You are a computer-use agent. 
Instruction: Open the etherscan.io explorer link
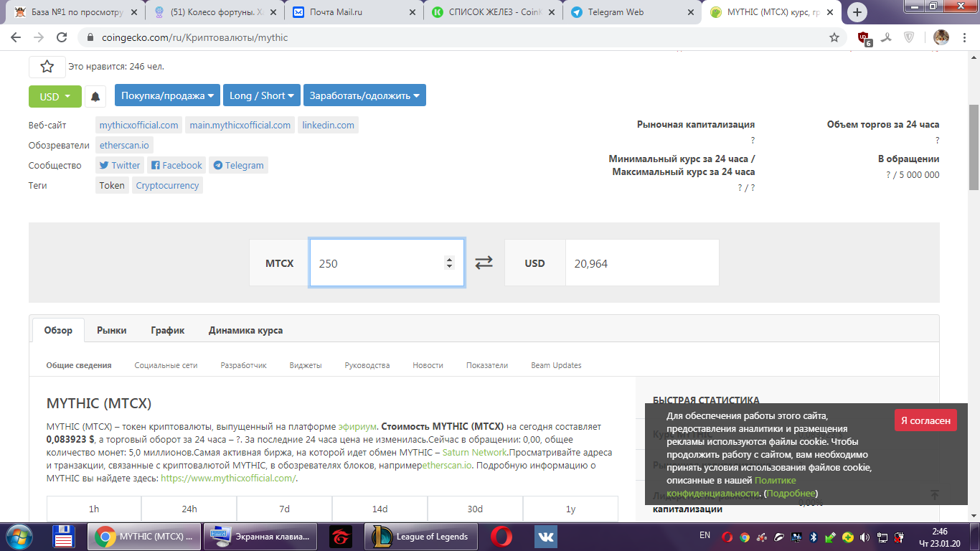[x=124, y=145]
